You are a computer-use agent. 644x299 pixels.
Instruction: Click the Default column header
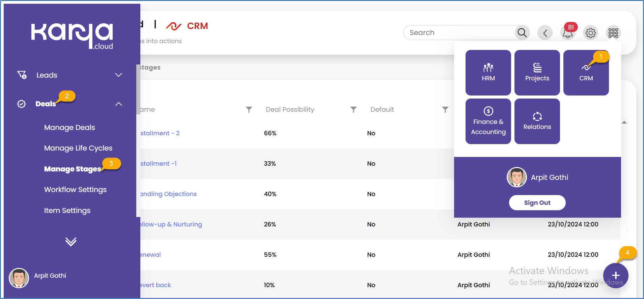point(382,110)
